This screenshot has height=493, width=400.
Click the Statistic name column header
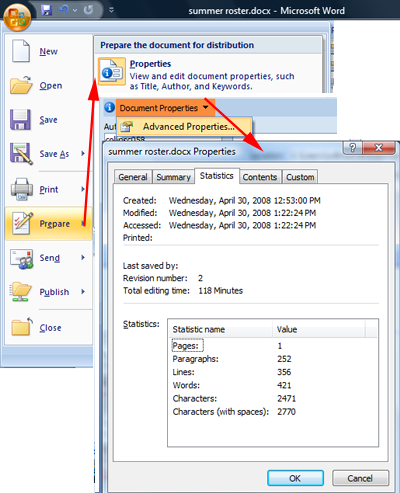coord(220,329)
